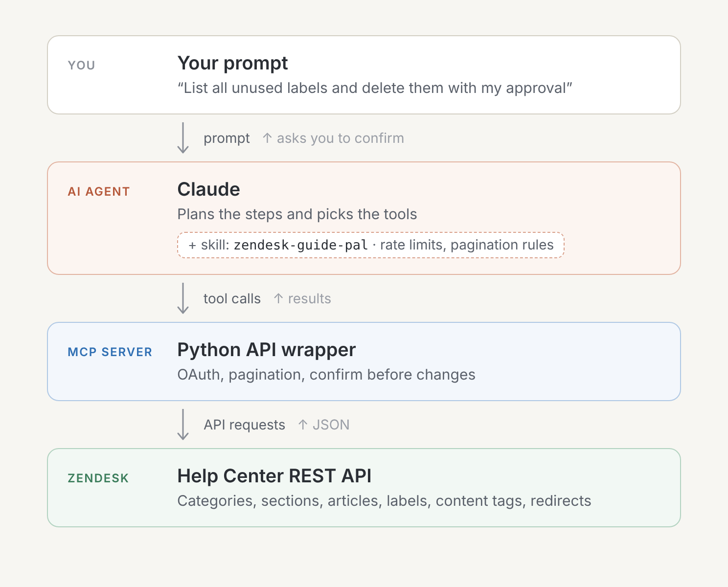Click "OAuth, pagination, confirm before changes"

pos(326,375)
